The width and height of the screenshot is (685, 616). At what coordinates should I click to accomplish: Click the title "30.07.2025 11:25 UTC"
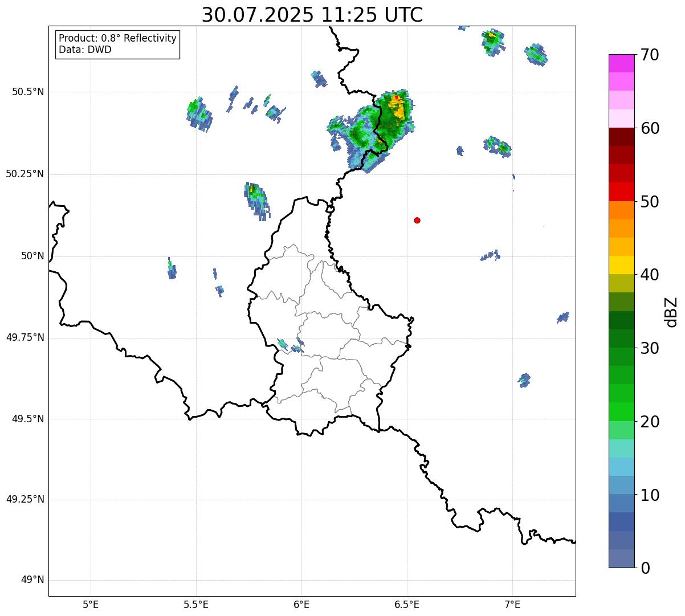[312, 15]
